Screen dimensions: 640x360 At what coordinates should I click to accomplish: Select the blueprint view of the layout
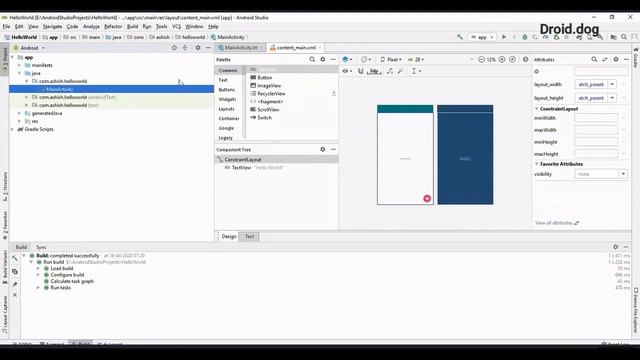point(465,155)
